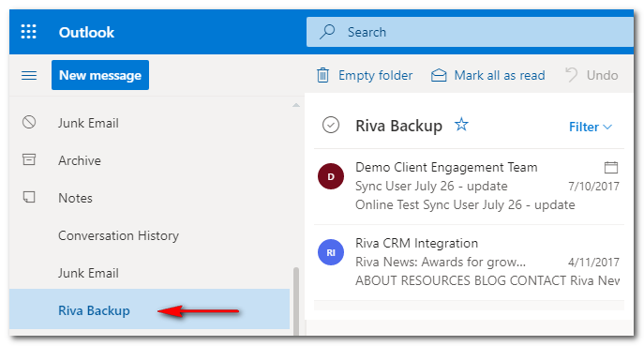Click the Empty folder trash icon
Viewport: 644px width, 346px height.
point(322,75)
